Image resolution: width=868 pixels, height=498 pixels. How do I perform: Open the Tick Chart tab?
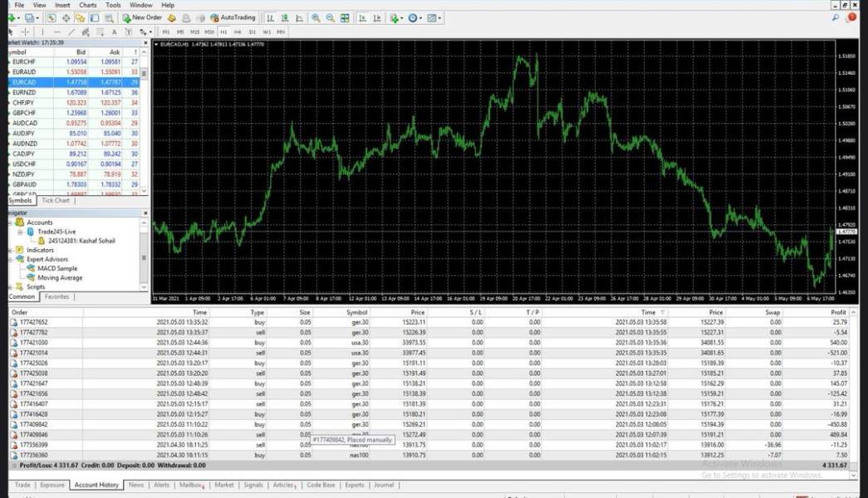tap(56, 200)
